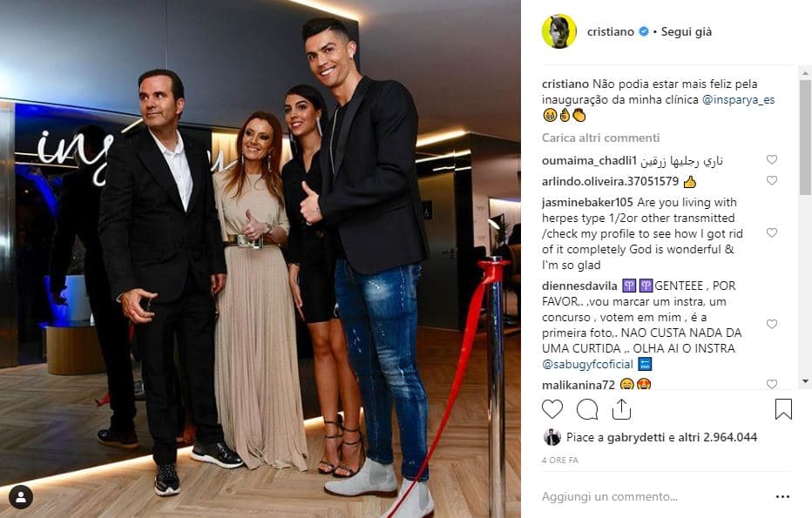
Task: Like diennesdavila's comment
Action: [772, 324]
